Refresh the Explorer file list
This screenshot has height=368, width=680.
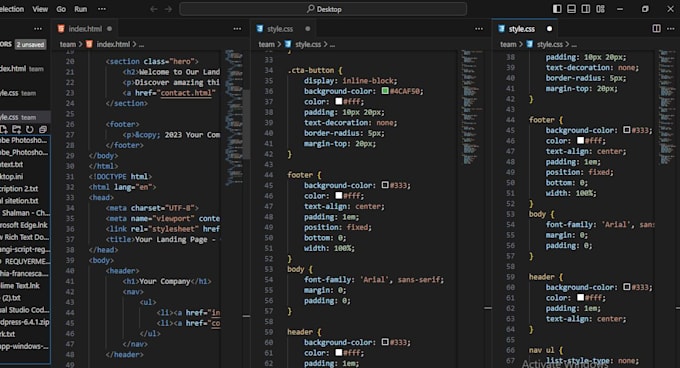[x=29, y=129]
